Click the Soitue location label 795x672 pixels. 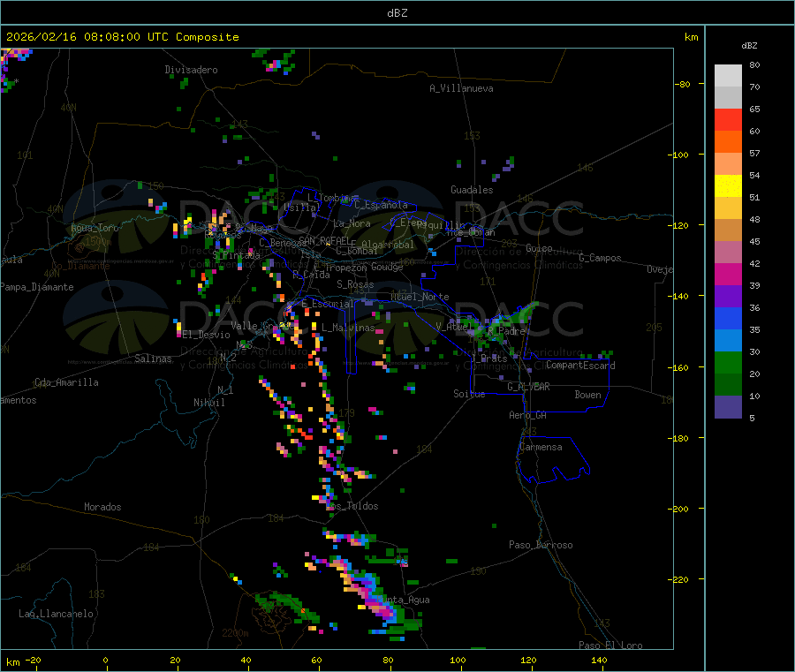pos(470,394)
